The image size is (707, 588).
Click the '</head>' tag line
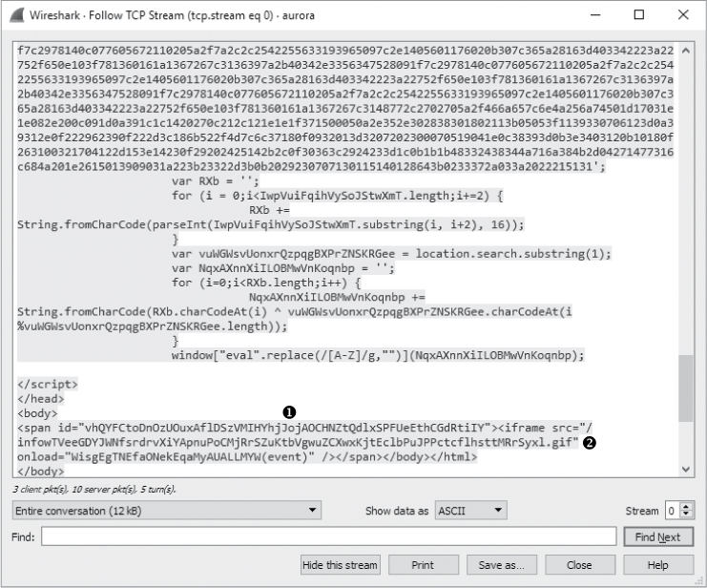pyautogui.click(x=41, y=398)
